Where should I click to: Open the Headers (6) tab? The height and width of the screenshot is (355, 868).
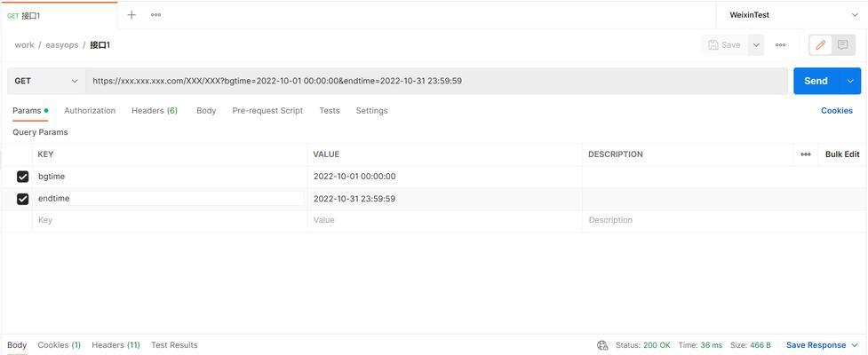coord(155,111)
